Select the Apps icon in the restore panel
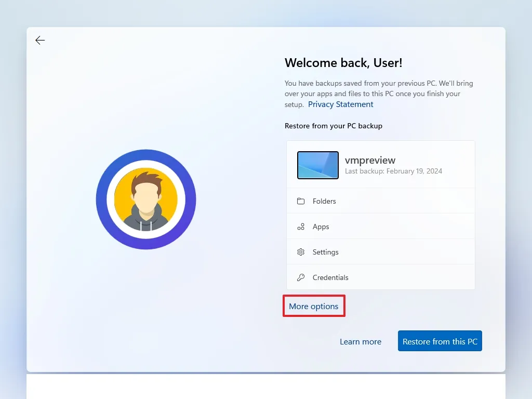The width and height of the screenshot is (532, 399). coord(300,227)
